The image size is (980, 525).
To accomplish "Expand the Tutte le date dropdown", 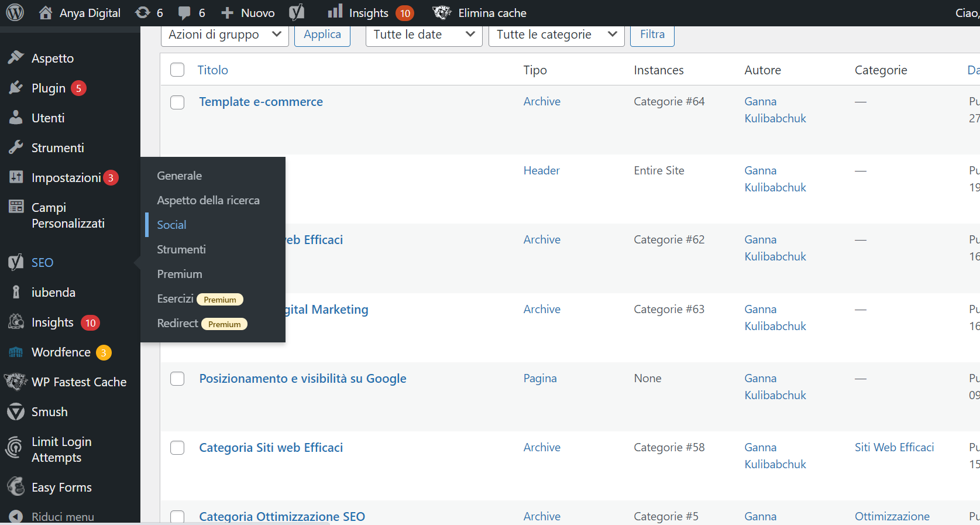I will [424, 35].
